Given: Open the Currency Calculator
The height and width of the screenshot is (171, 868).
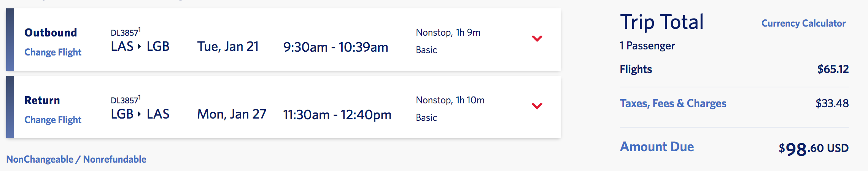Looking at the screenshot, I should (x=803, y=24).
